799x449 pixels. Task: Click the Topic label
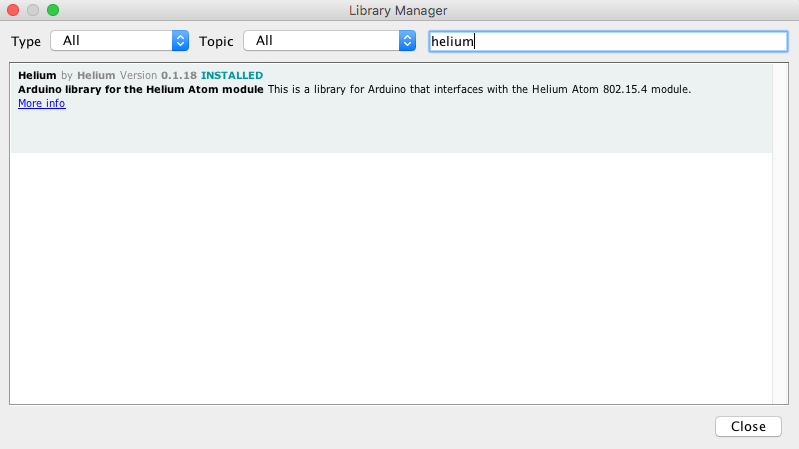(216, 41)
